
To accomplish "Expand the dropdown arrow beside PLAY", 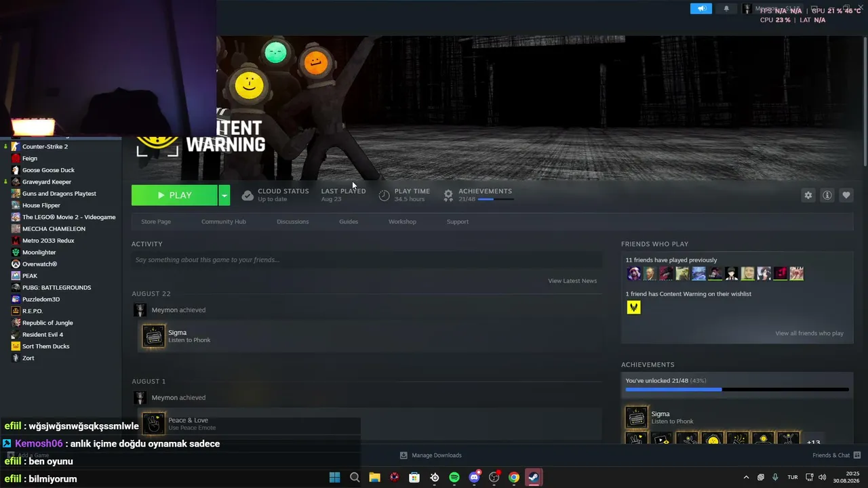I will click(x=224, y=195).
